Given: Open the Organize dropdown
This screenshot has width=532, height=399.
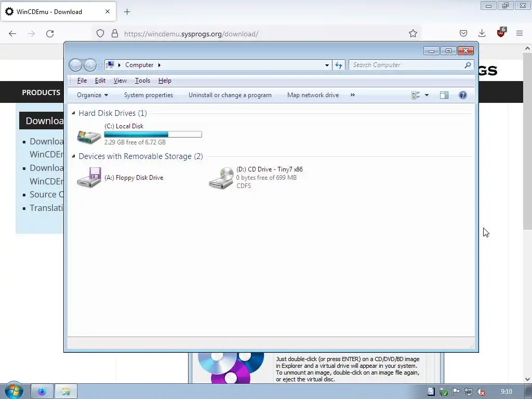Looking at the screenshot, I should point(92,95).
